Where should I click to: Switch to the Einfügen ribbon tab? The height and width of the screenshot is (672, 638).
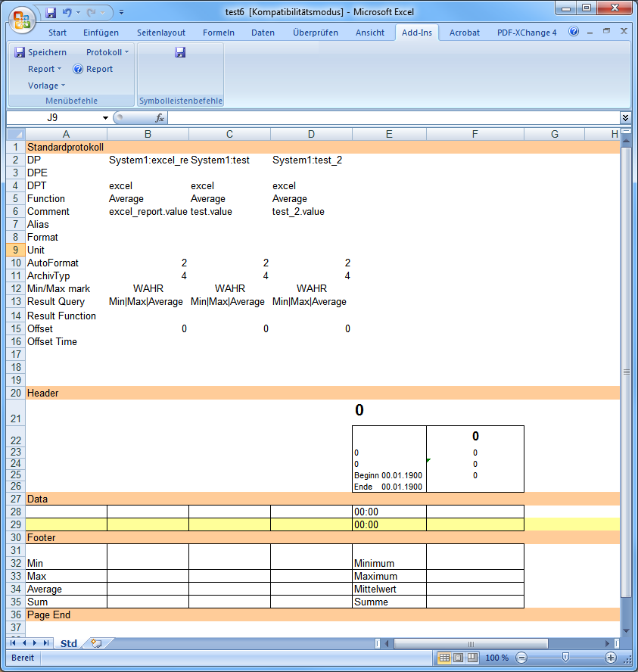[x=101, y=33]
